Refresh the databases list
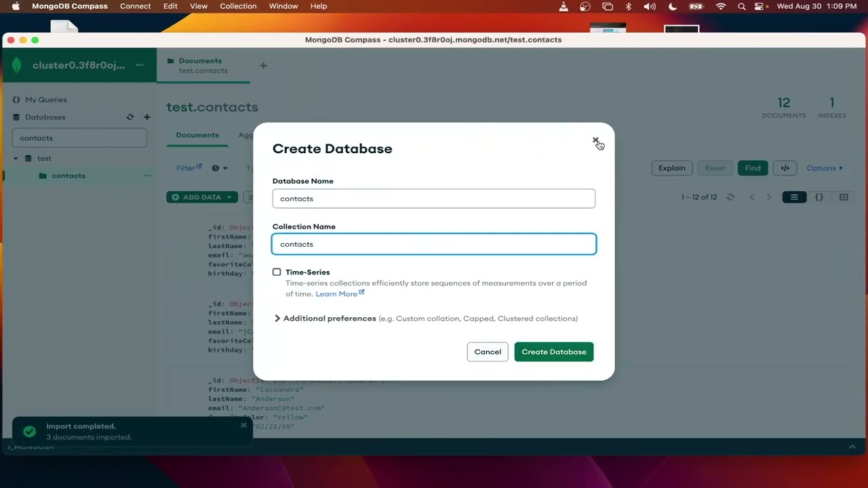 [130, 117]
